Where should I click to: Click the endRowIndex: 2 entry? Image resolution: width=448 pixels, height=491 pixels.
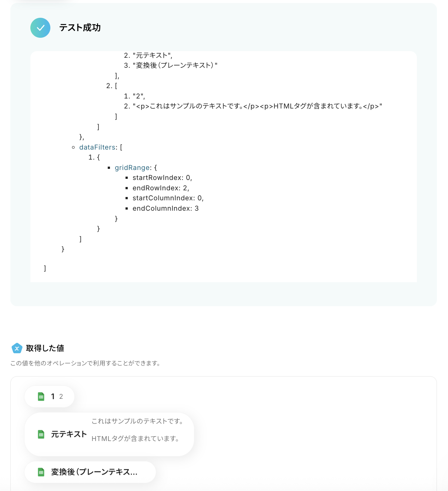(161, 188)
